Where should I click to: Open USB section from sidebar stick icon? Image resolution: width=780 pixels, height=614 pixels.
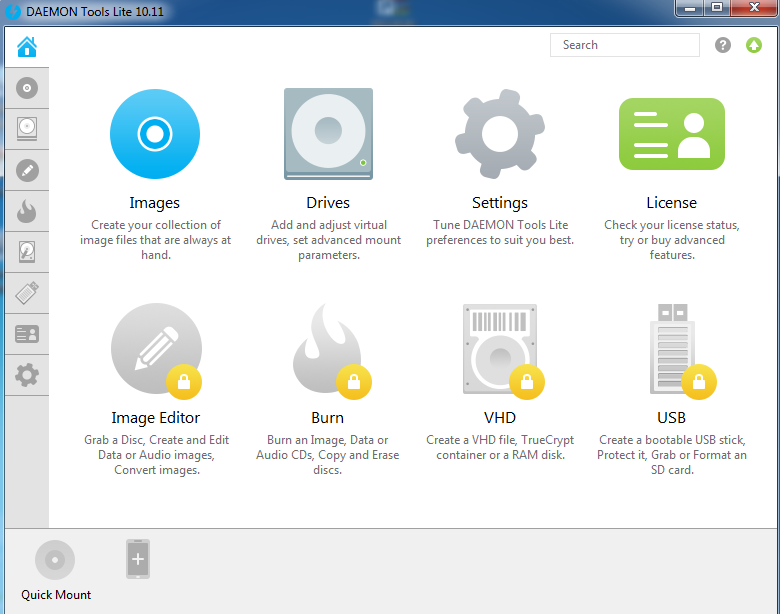click(x=27, y=293)
